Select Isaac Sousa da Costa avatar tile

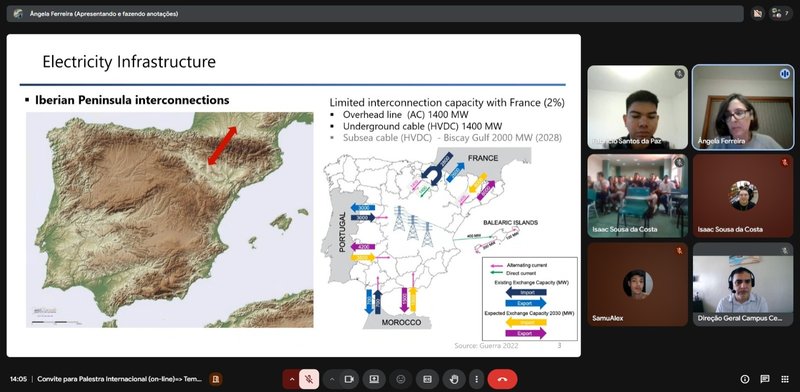[x=743, y=196]
